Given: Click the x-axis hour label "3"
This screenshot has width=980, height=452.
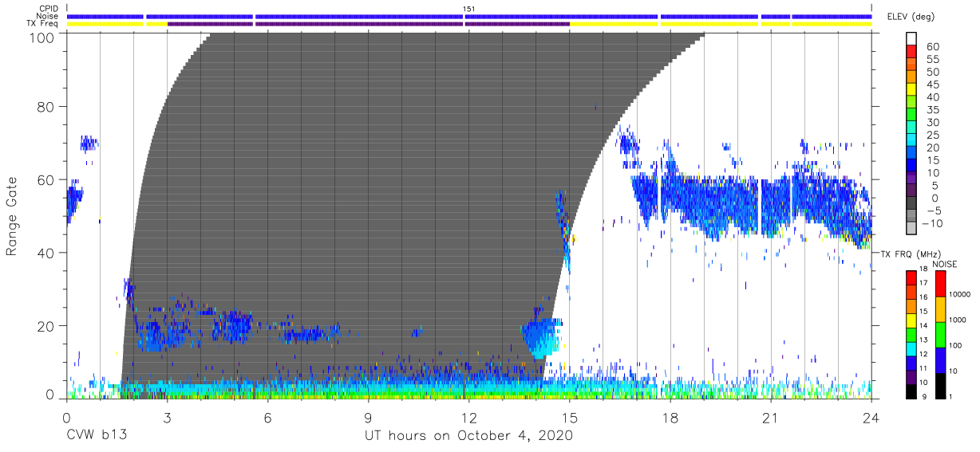Looking at the screenshot, I should pos(167,418).
